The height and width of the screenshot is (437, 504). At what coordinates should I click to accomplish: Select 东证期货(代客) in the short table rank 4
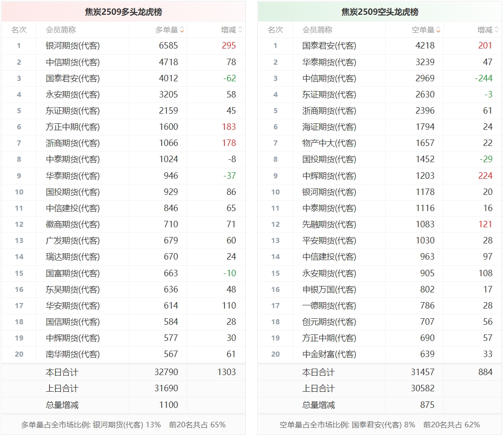[x=329, y=95]
